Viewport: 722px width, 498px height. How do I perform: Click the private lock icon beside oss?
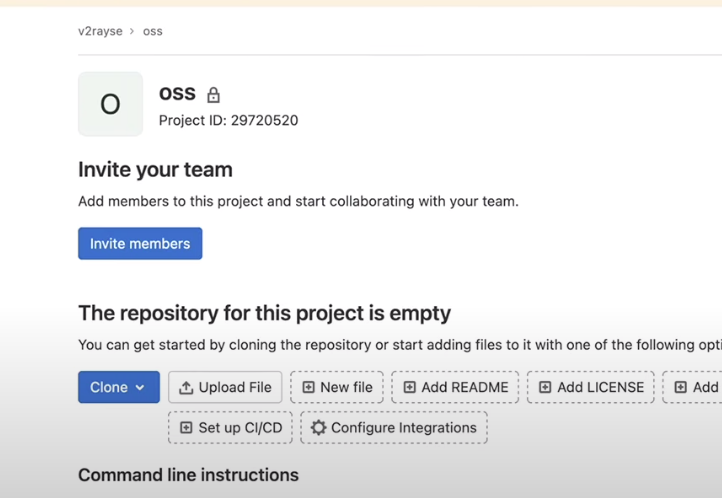coord(213,95)
